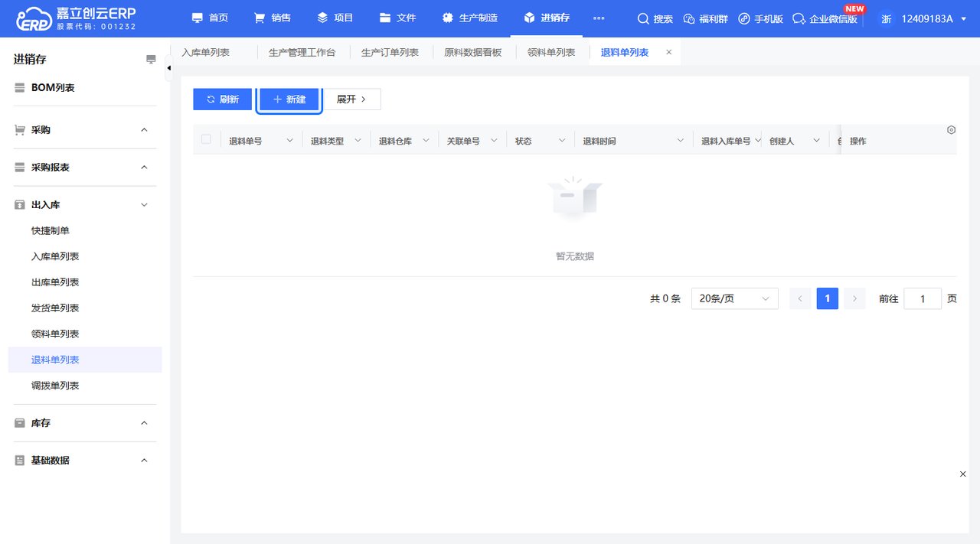
Task: Close the 退料单列表 tab
Action: coord(668,52)
